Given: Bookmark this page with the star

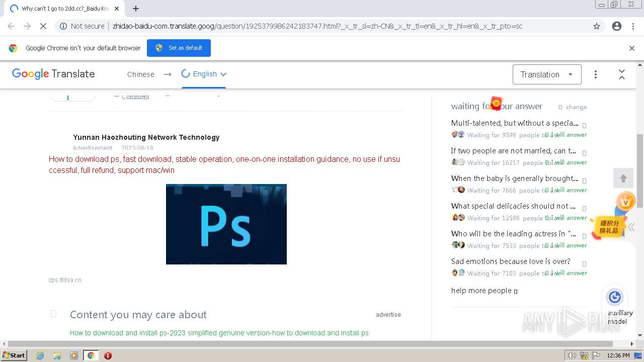Looking at the screenshot, I should point(597,26).
